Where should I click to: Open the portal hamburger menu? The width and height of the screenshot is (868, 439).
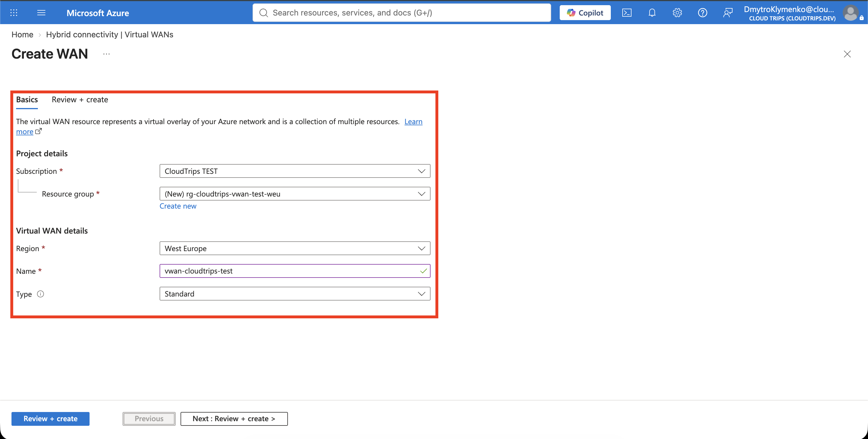41,13
